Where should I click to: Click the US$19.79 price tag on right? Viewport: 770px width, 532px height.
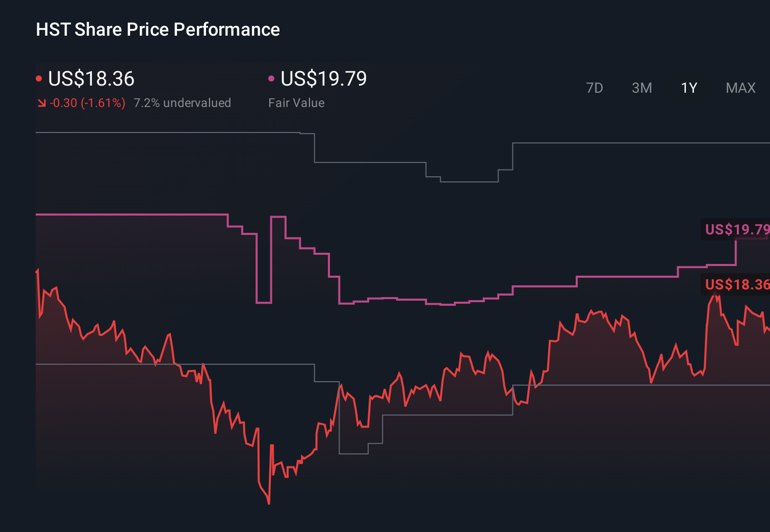(x=736, y=230)
